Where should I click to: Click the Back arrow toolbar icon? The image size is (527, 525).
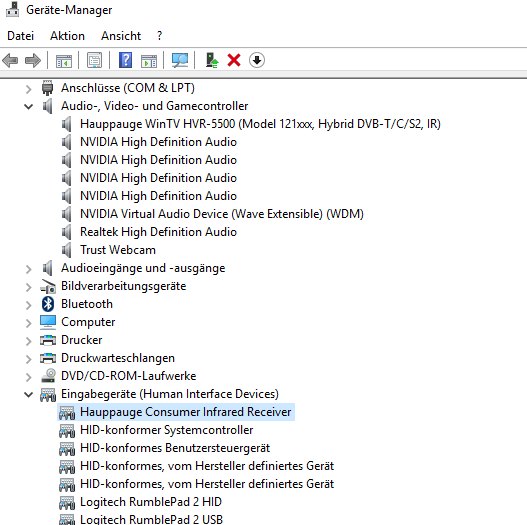(x=10, y=60)
